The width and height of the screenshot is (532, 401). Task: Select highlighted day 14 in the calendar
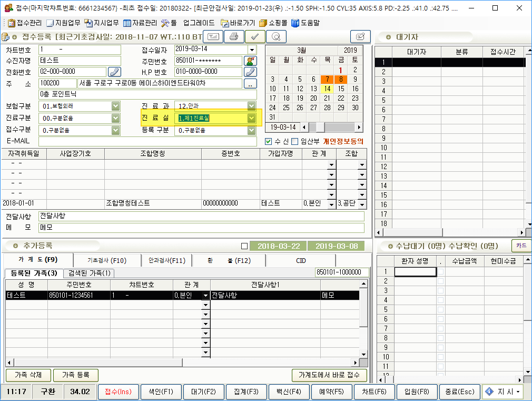[x=327, y=89]
